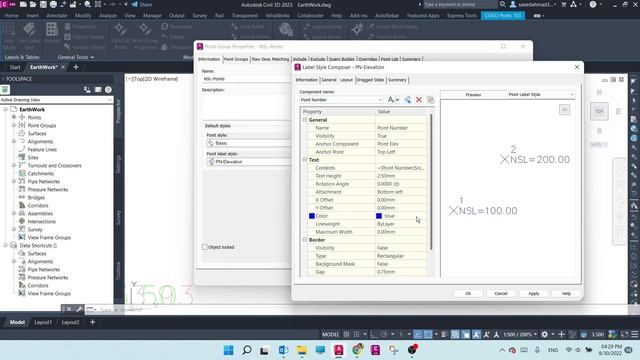The width and height of the screenshot is (640, 360).
Task: Click the workspace switching gear icon
Action: click(x=544, y=334)
